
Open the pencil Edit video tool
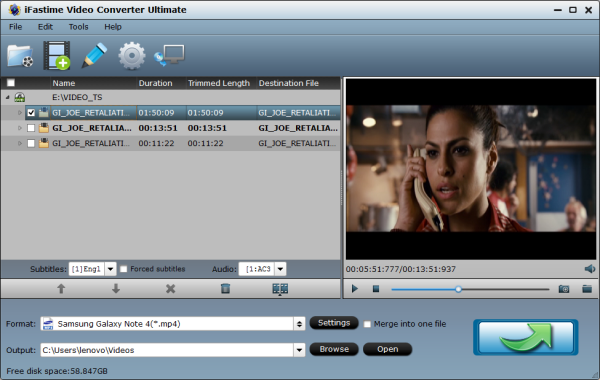point(94,55)
